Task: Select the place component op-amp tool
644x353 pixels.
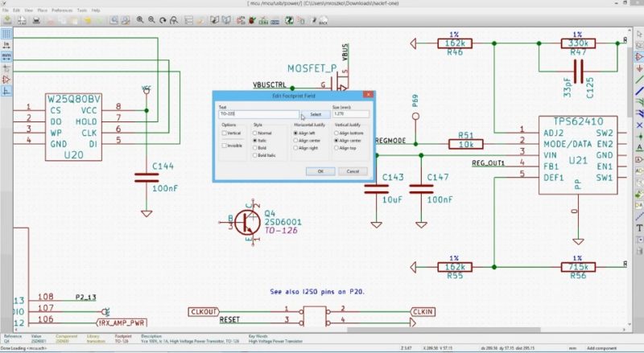Action: pos(639,56)
